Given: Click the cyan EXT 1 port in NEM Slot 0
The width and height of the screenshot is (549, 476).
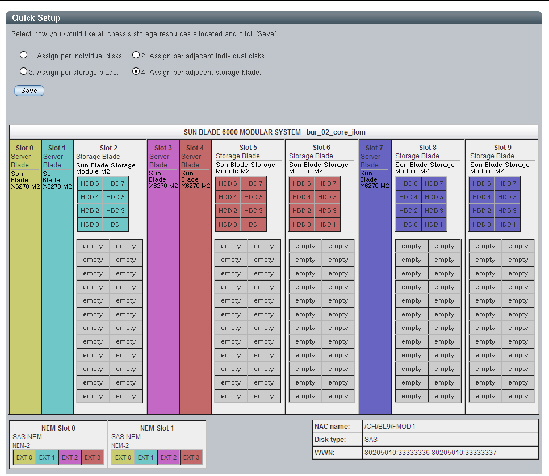Looking at the screenshot, I should pyautogui.click(x=47, y=457).
